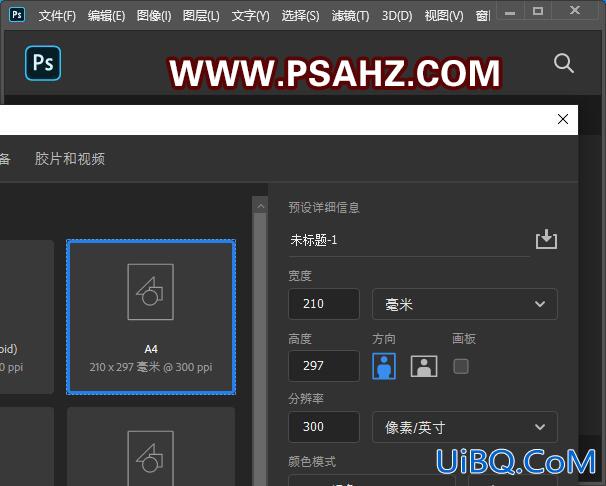Click the preset list scroll-up arrow
Image resolution: width=606 pixels, height=486 pixels.
tap(260, 206)
